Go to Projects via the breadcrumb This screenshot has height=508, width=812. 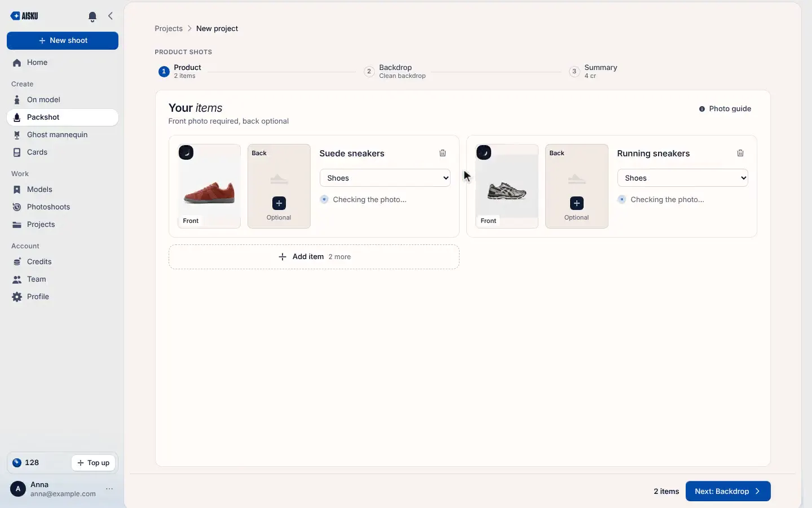[x=169, y=29]
